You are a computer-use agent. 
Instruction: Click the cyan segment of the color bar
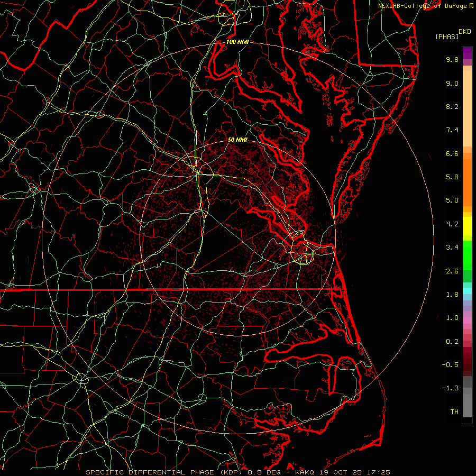pyautogui.click(x=467, y=291)
